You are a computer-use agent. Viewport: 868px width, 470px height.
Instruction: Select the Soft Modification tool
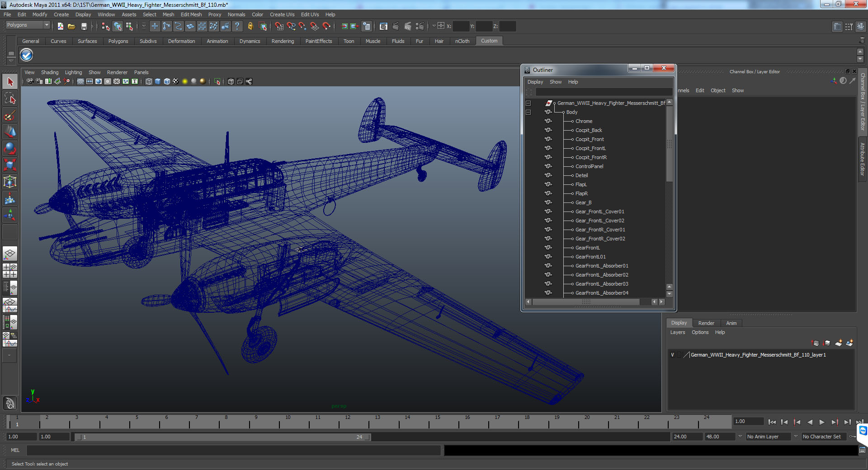pos(10,198)
